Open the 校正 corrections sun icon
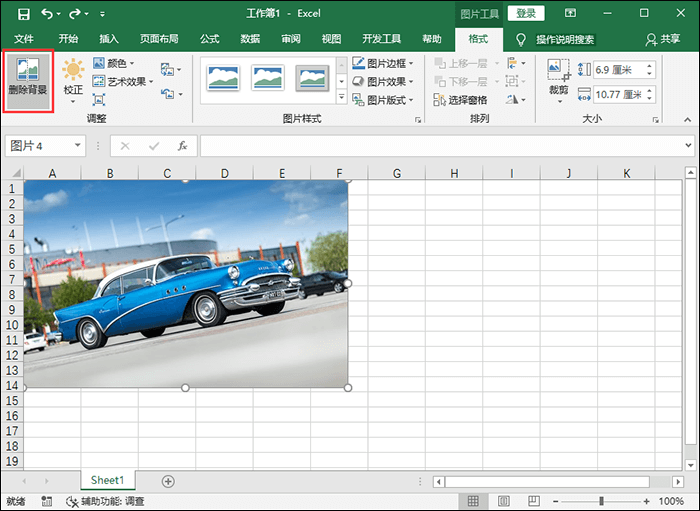Image resolution: width=700 pixels, height=511 pixels. click(73, 70)
